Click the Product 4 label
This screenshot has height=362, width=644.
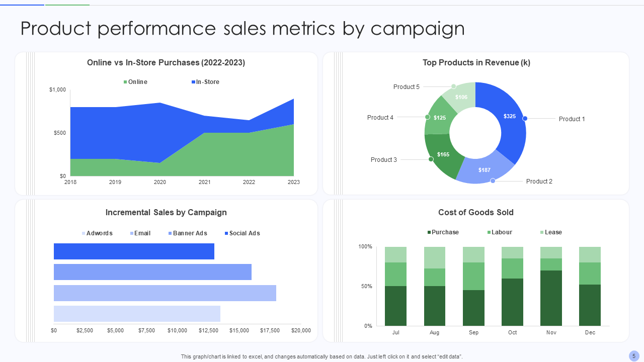pyautogui.click(x=380, y=118)
